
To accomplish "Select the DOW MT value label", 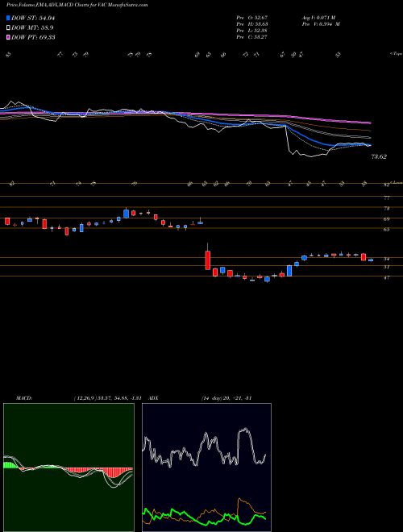I will coord(32,27).
